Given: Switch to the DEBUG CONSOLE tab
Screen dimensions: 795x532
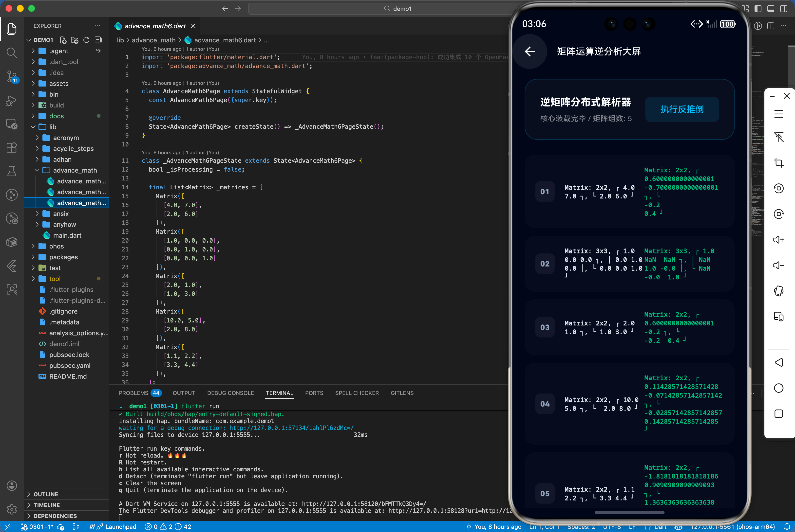Looking at the screenshot, I should click(230, 393).
